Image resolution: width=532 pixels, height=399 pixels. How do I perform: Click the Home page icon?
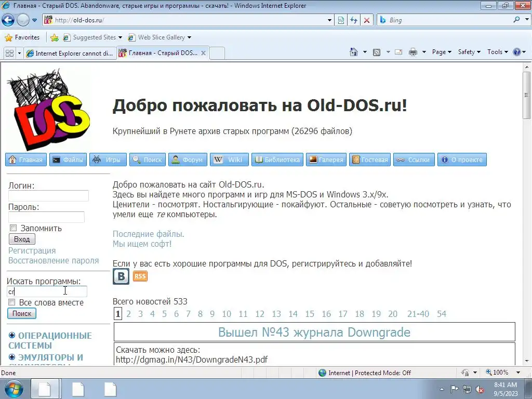pyautogui.click(x=353, y=52)
